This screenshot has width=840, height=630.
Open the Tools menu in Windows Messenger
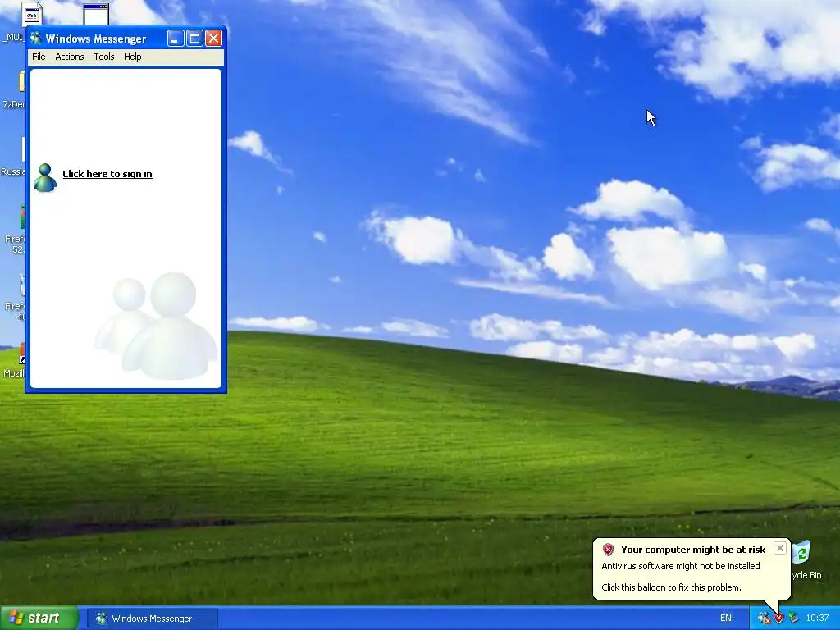click(x=104, y=57)
